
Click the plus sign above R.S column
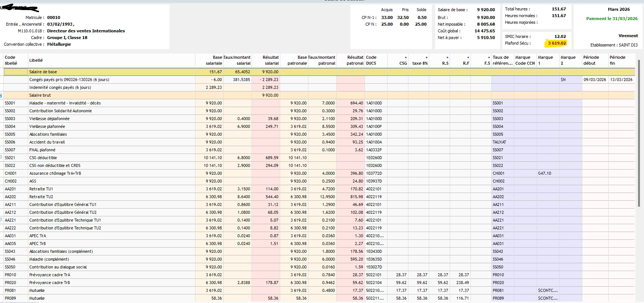click(x=447, y=57)
